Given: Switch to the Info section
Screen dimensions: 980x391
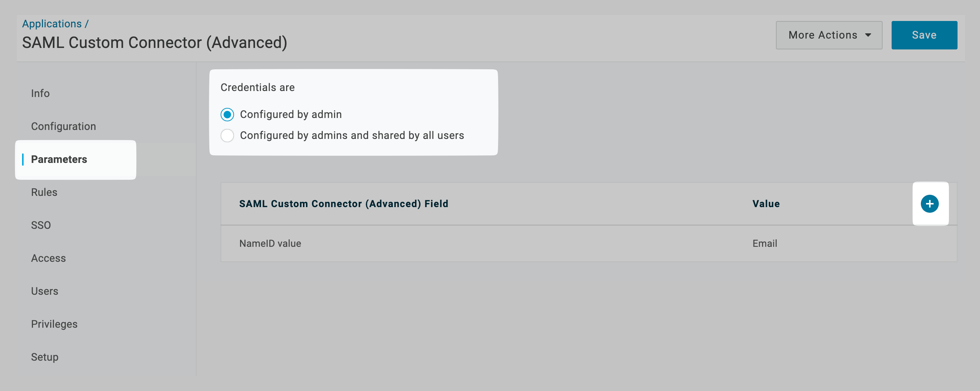Looking at the screenshot, I should 40,93.
